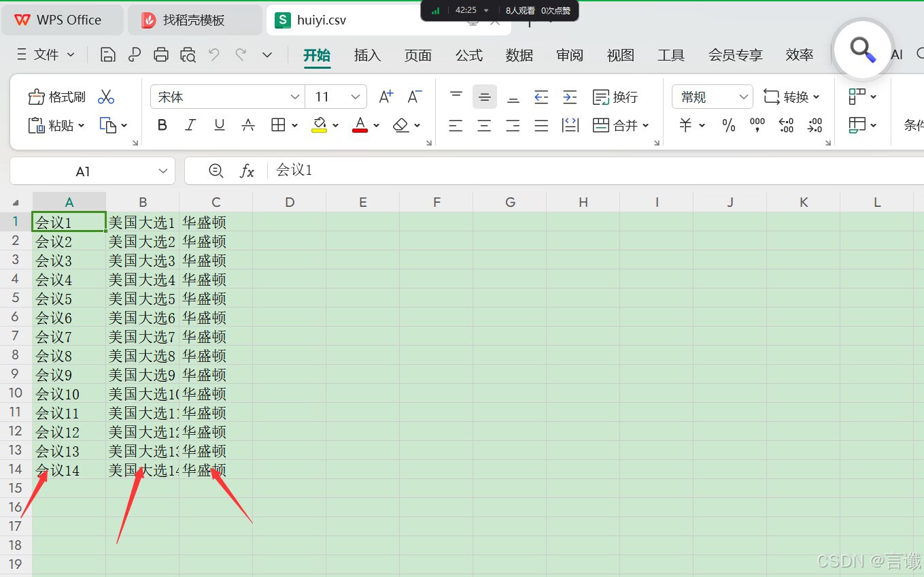Switch to the 视图 tab
This screenshot has width=924, height=577.
pyautogui.click(x=621, y=55)
